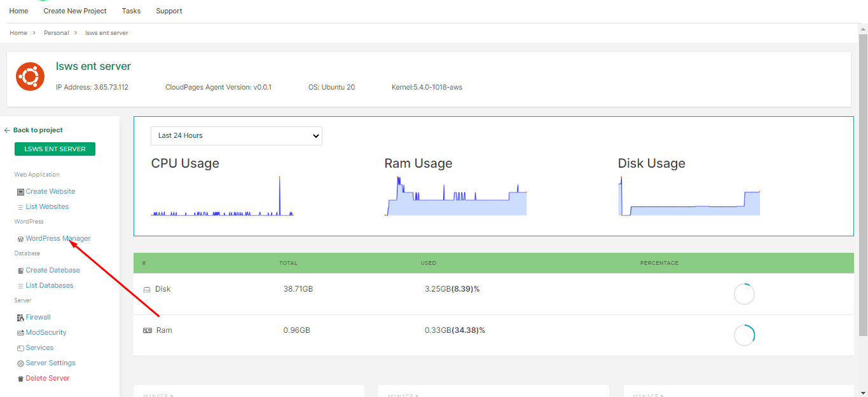Click the Ubuntu logo next to server name
The image size is (868, 397).
(30, 76)
